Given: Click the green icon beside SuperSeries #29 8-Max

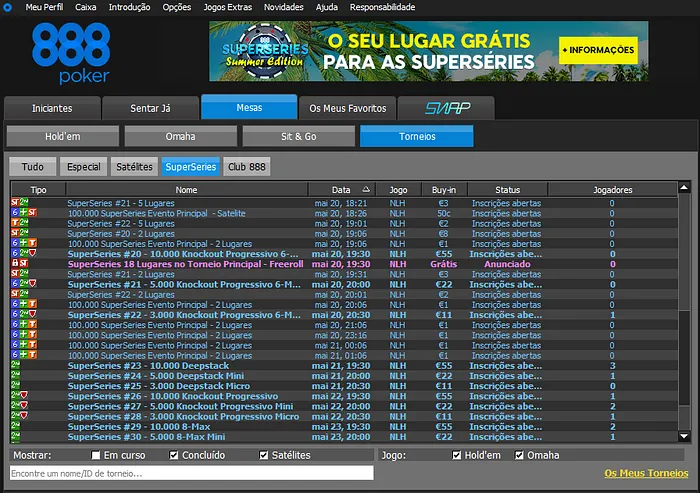Looking at the screenshot, I should click(15, 426).
